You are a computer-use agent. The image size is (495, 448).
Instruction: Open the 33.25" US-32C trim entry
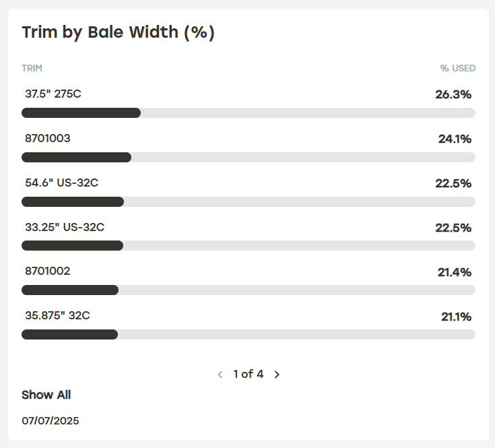coord(65,228)
